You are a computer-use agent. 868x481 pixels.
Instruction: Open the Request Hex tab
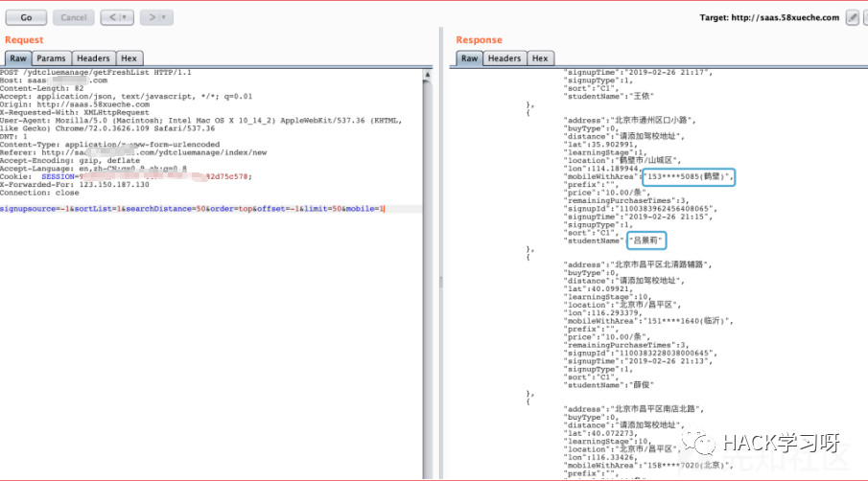click(129, 58)
